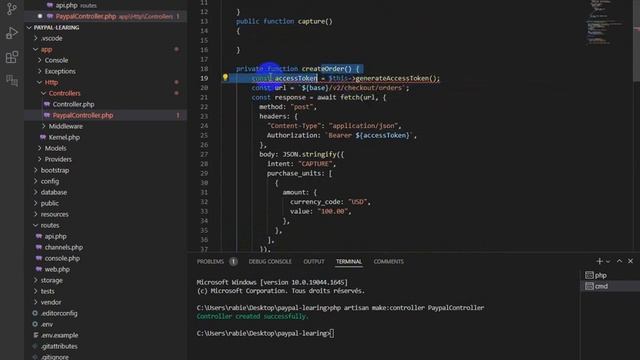The image size is (640, 360).
Task: Open the launch profile dropdown next to plus
Action: coord(608,261)
